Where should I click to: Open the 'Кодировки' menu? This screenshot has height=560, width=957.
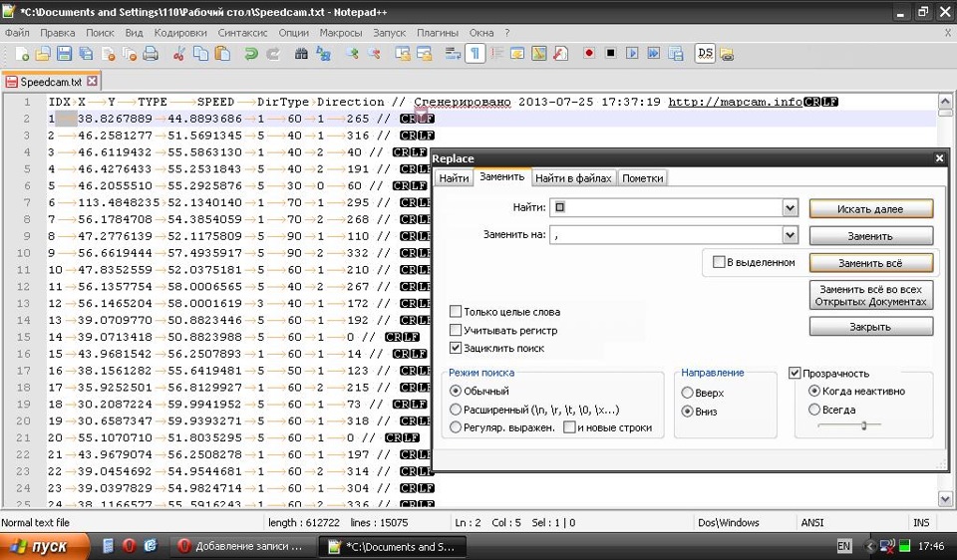180,33
